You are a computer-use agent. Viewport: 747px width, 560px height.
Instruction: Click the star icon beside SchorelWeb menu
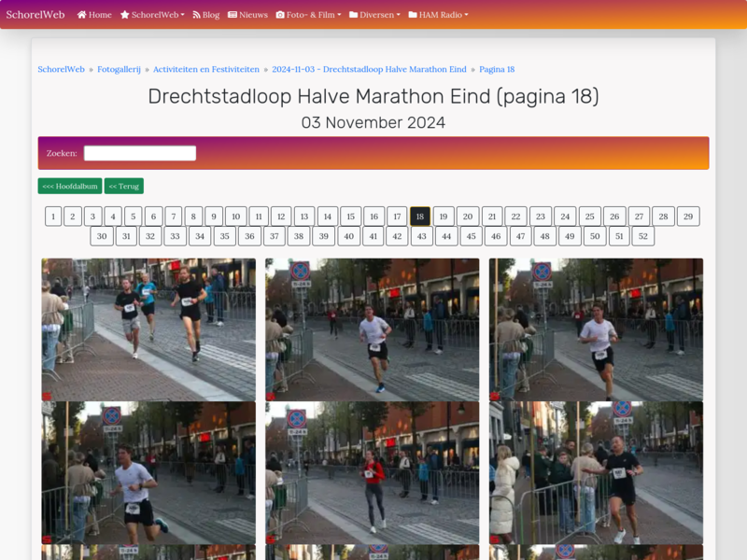125,15
